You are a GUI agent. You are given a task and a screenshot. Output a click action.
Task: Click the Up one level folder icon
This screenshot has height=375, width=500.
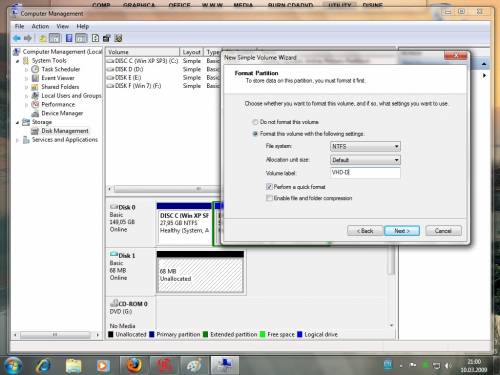pos(43,38)
